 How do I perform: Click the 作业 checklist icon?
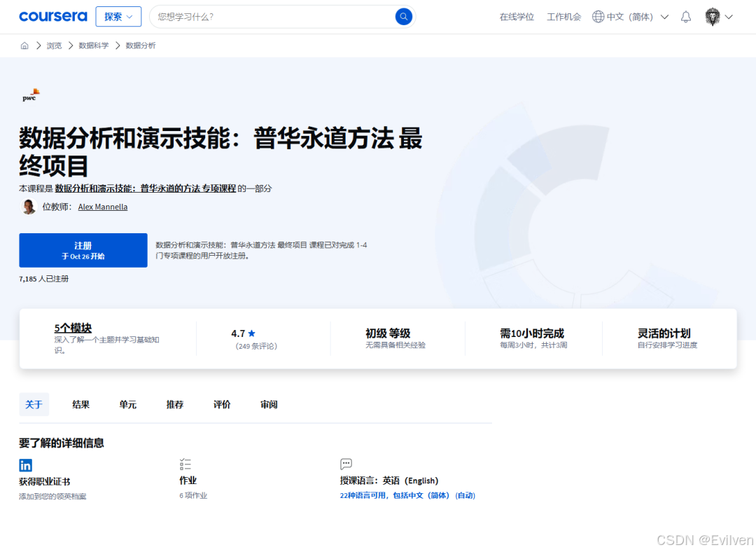[x=185, y=464]
